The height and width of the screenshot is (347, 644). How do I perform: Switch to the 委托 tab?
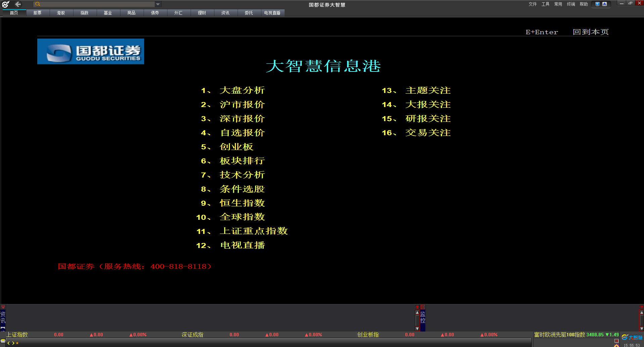tap(249, 13)
